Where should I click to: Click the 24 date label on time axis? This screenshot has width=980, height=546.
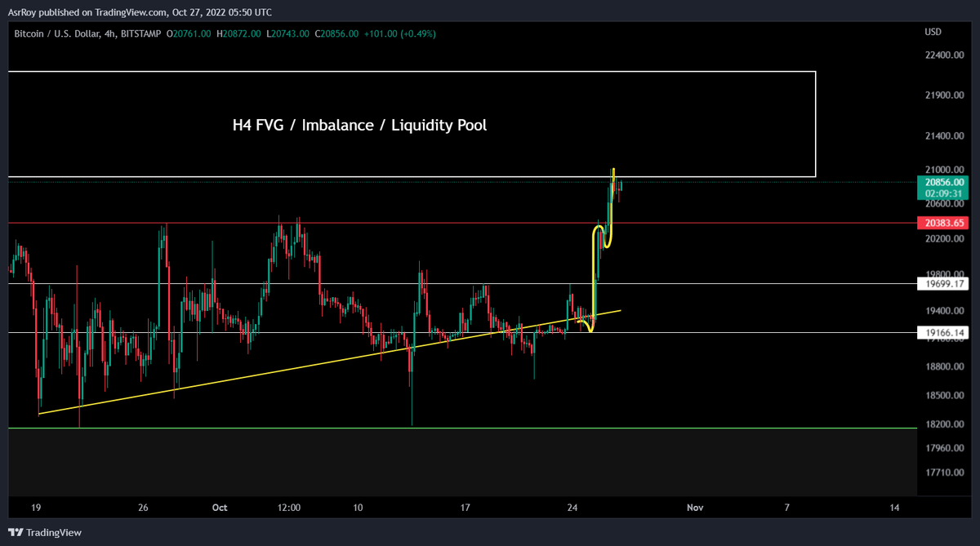[x=572, y=508]
